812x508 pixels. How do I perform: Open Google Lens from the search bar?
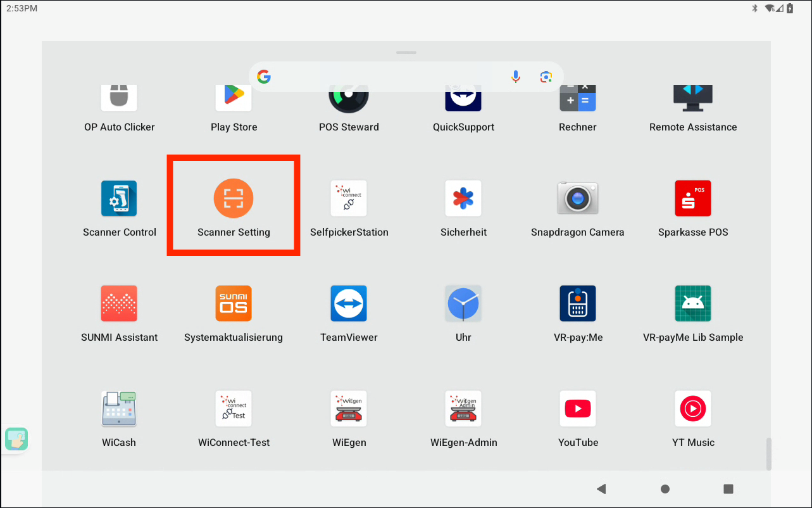546,77
